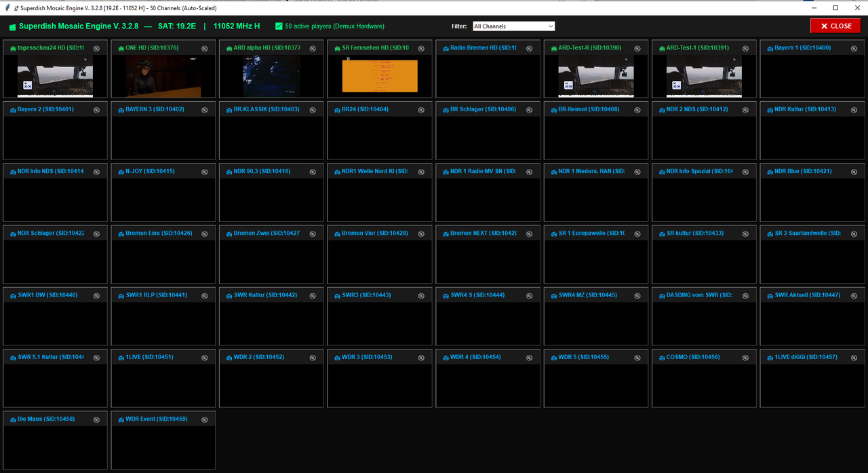868x473 pixels.
Task: Click the speaker icon on NDR Blue
Action: click(x=854, y=172)
